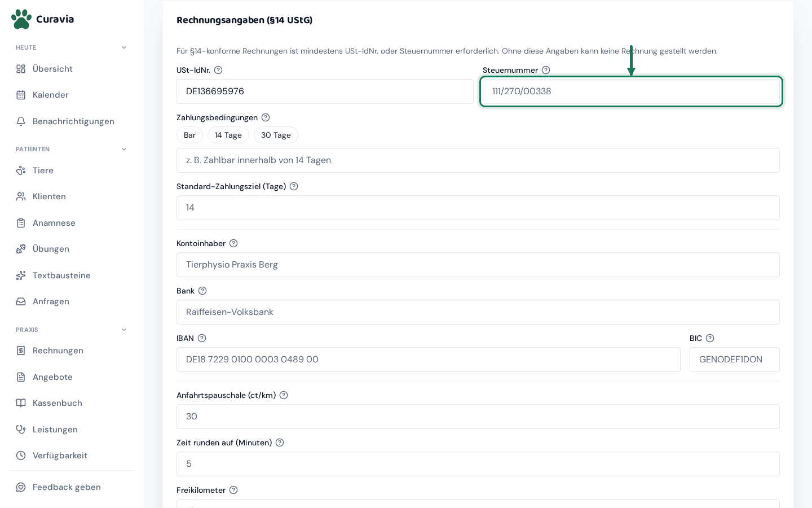Click the help icon next to Zahlungsbedingungen

(x=266, y=117)
